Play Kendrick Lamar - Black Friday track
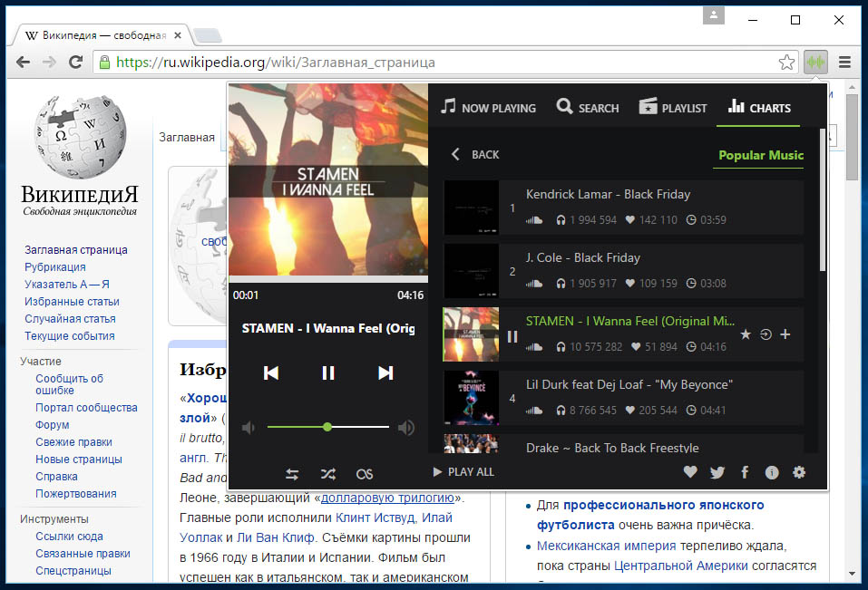 tap(623, 208)
